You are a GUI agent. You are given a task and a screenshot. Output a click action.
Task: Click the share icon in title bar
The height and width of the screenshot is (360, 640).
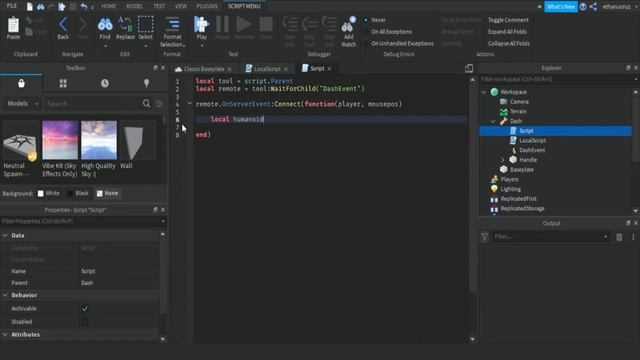[593, 7]
